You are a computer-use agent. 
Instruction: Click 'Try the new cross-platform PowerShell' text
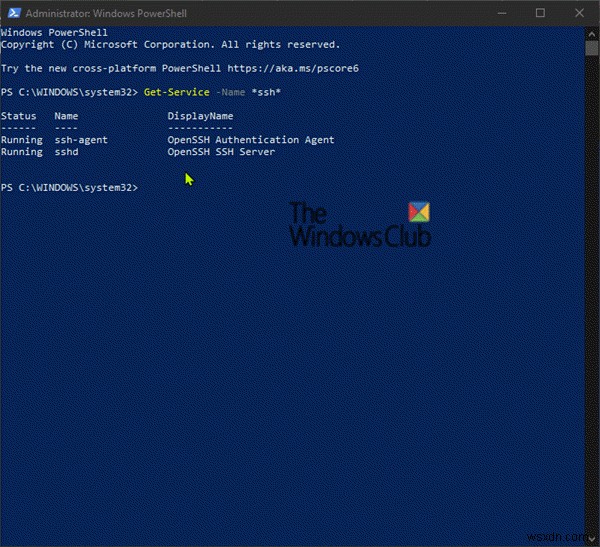pos(111,68)
